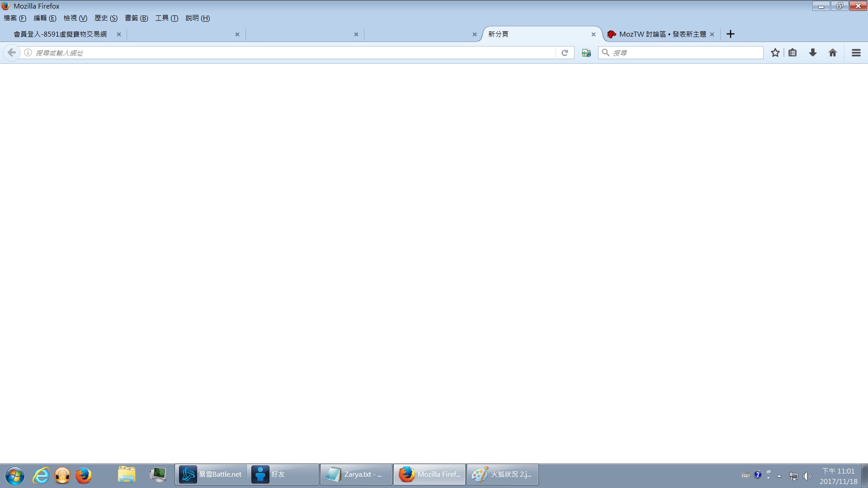Image resolution: width=868 pixels, height=488 pixels.
Task: Open the 工具 (T) menu
Action: (x=166, y=18)
